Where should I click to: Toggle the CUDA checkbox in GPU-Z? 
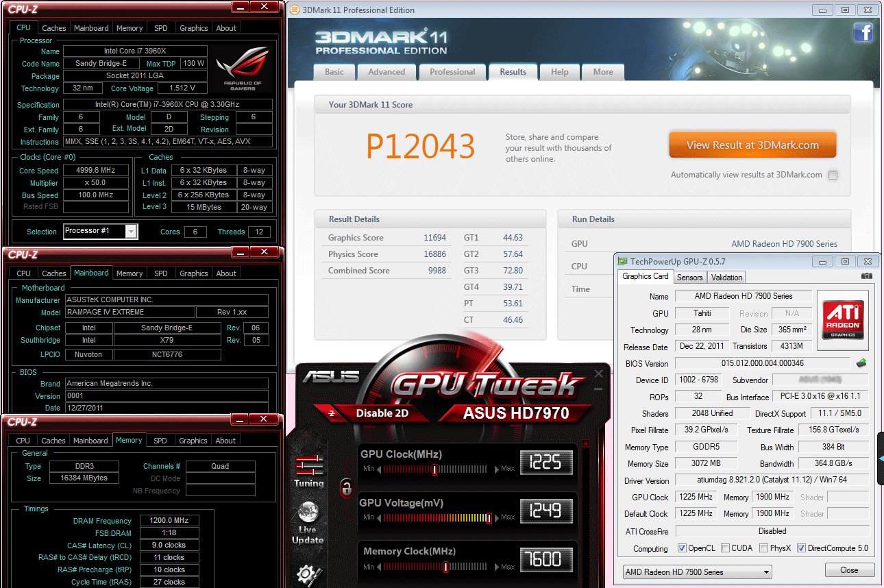point(726,548)
